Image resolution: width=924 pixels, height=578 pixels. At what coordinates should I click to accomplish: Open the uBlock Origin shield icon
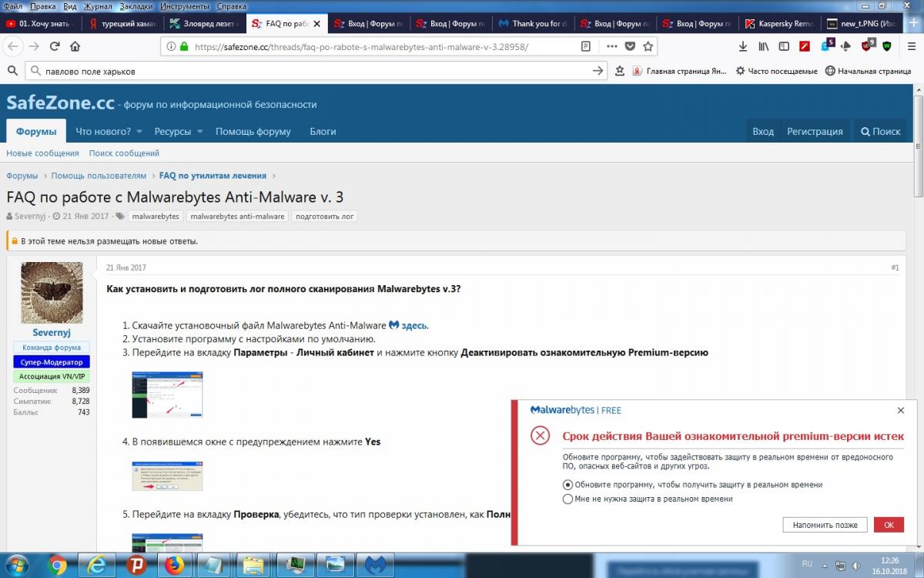click(x=868, y=45)
